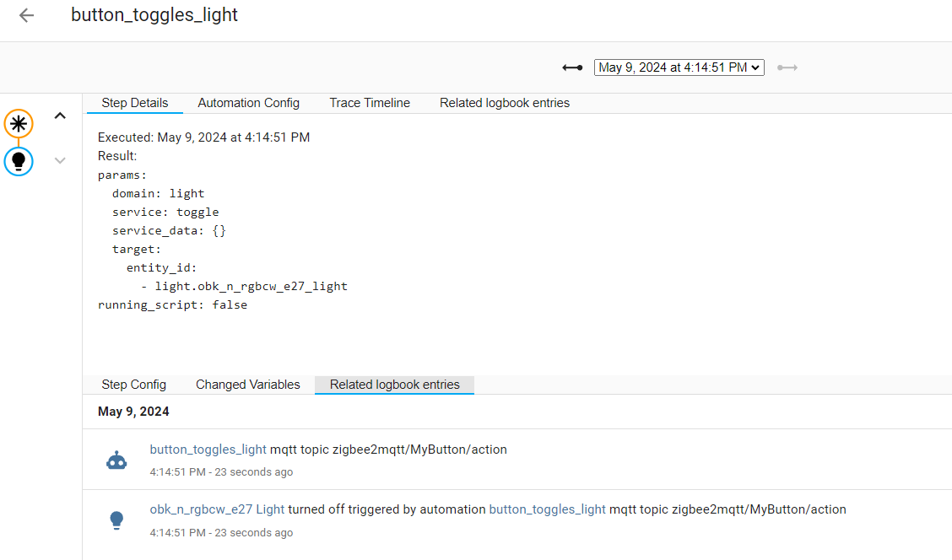Screen dimensions: 952x560
Task: Go to the newer trace arrow
Action: [x=787, y=67]
